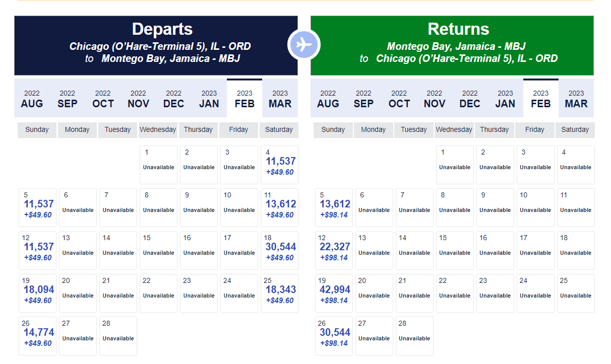Select return Feb 5 for 13,612
Screen dimensions: 611x364
[334, 208]
